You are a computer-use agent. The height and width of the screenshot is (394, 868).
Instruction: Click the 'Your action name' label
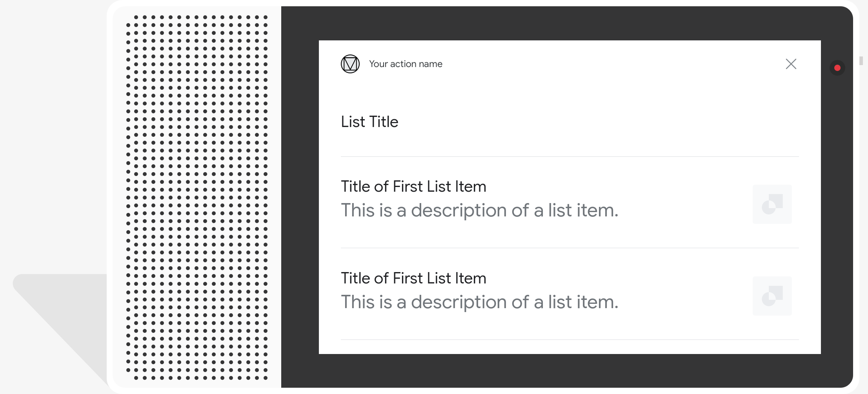click(x=405, y=64)
